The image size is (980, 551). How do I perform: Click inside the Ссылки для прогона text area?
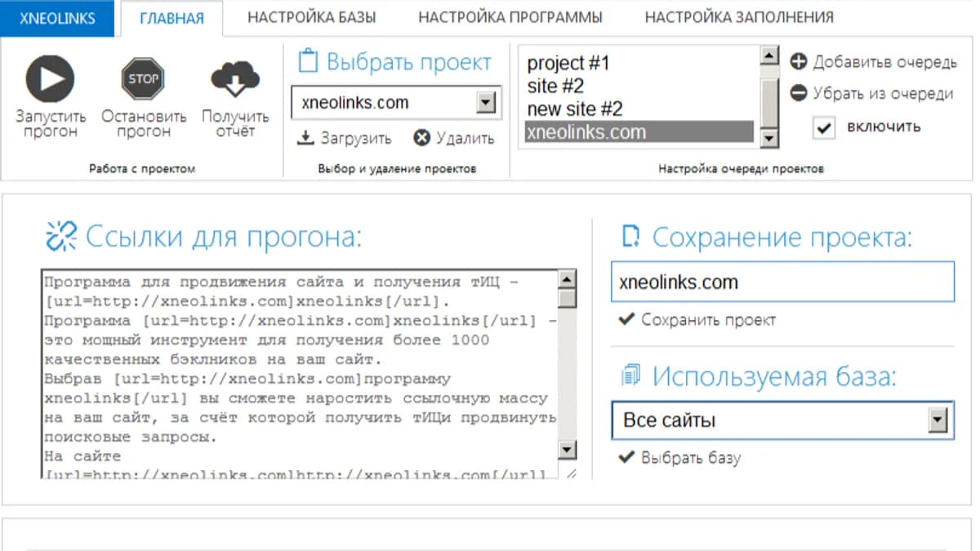click(299, 374)
